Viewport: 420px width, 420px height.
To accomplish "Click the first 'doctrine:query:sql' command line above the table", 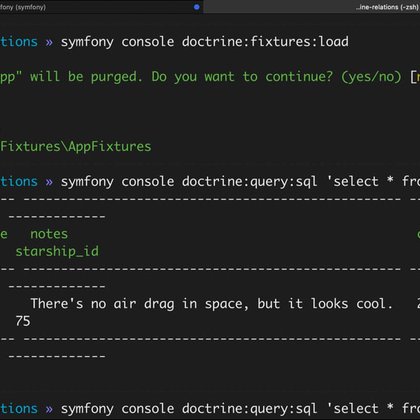I will [x=240, y=182].
